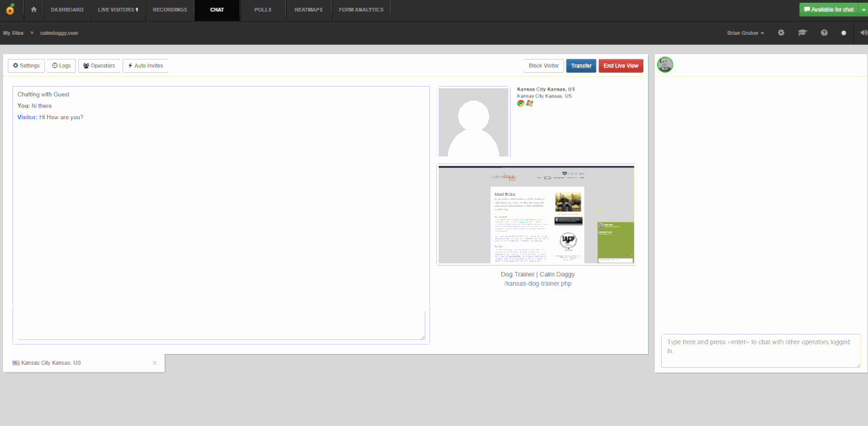868x426 pixels.
Task: Toggle the sound speaker icon
Action: (x=863, y=33)
